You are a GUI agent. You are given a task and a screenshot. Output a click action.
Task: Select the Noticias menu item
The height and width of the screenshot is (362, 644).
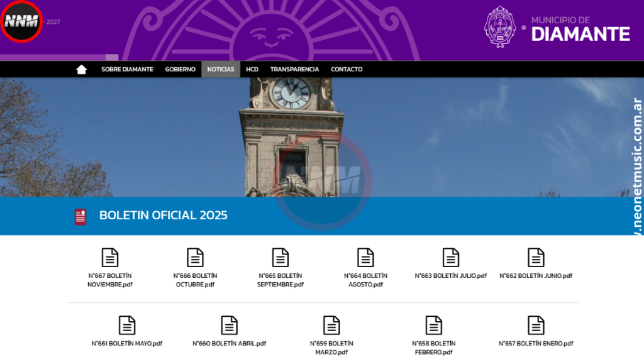[x=221, y=69]
